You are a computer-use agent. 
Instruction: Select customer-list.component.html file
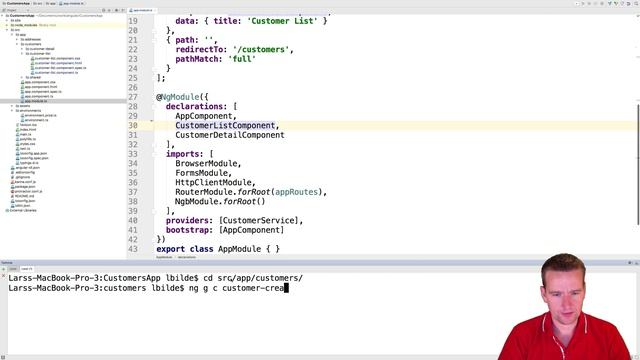56,63
